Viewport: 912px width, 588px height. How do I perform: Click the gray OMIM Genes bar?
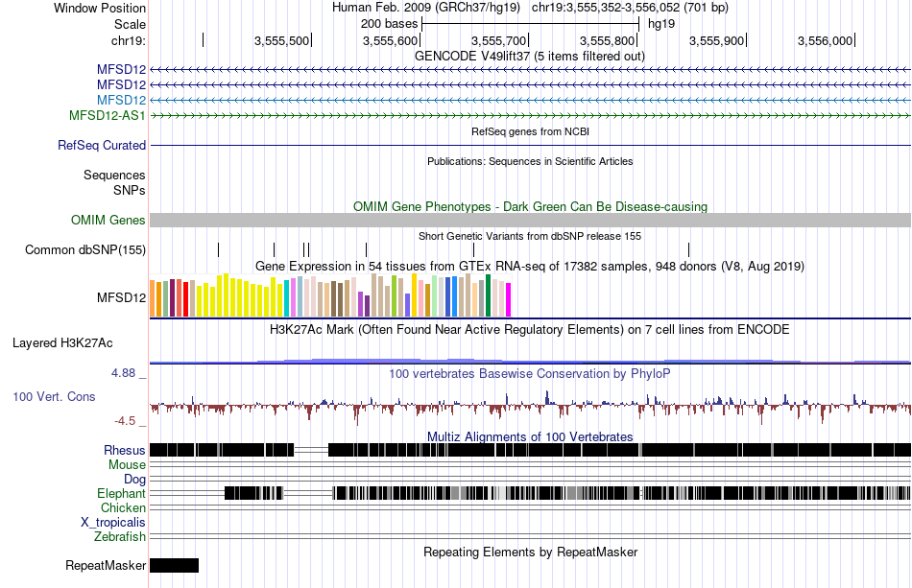[530, 221]
